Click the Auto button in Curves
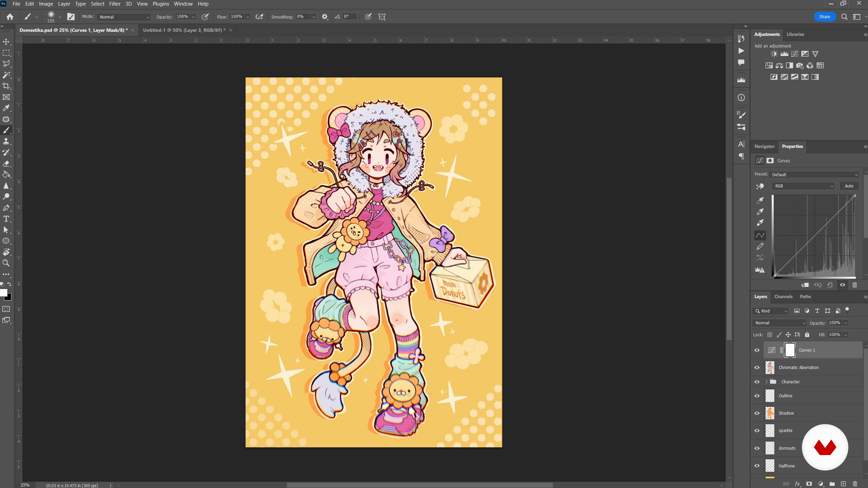Screen dimensions: 868x488 coord(849,186)
